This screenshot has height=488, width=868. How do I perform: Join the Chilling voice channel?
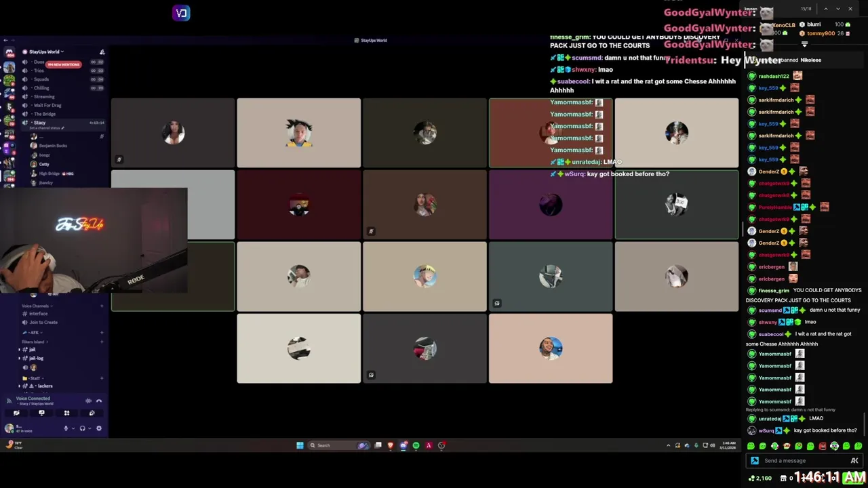pyautogui.click(x=41, y=88)
